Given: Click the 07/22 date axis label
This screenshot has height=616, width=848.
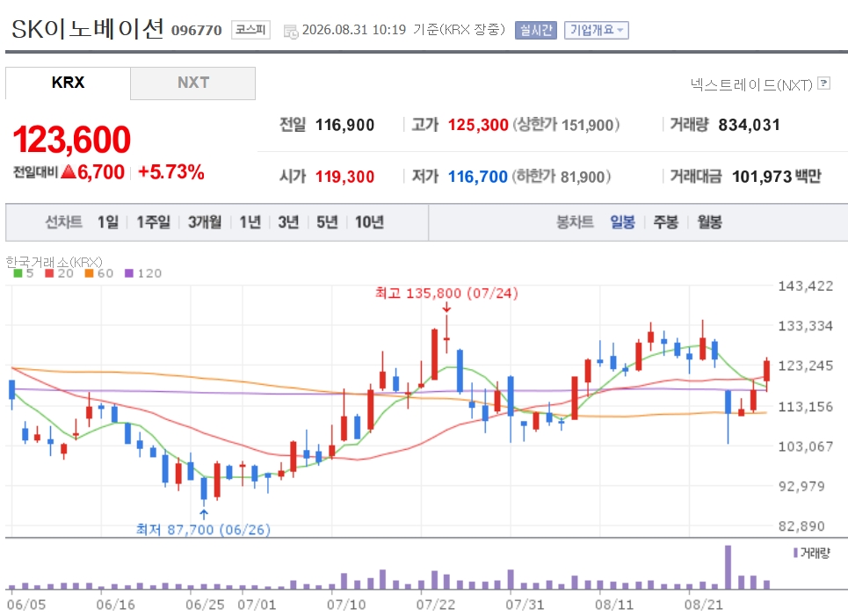Looking at the screenshot, I should [436, 604].
